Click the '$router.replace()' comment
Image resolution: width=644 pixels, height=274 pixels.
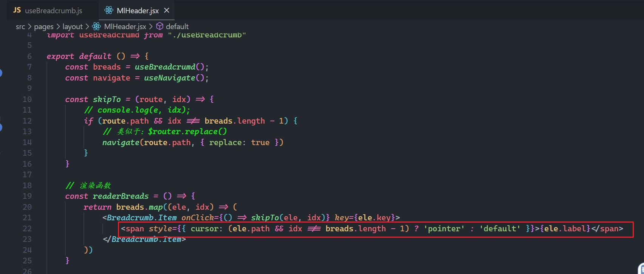[x=187, y=132]
